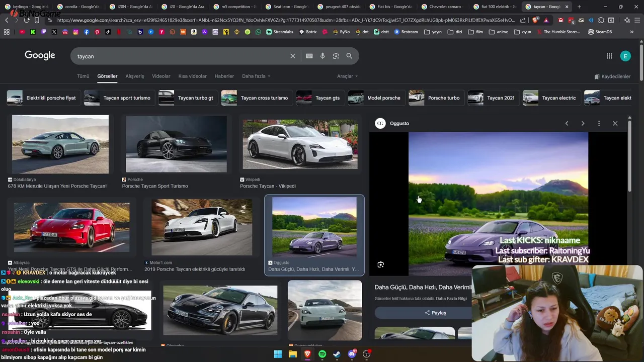Click inside the taycan search field

(x=181, y=56)
